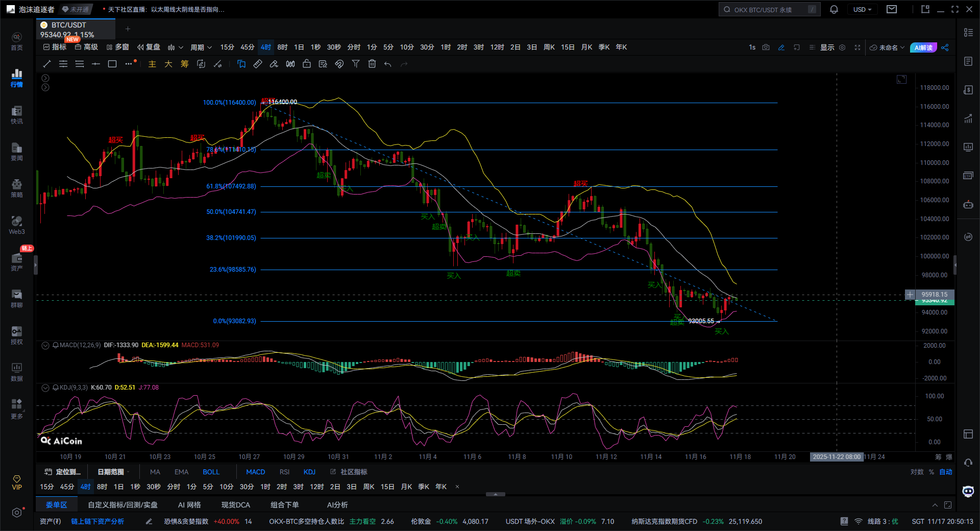
Task: Disable the BOLL indicator overlay
Action: coord(211,472)
